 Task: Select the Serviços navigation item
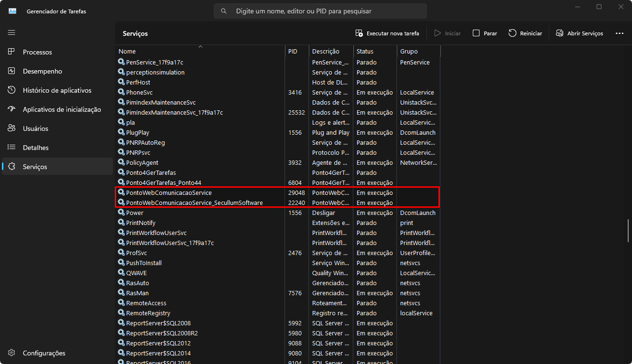[35, 167]
